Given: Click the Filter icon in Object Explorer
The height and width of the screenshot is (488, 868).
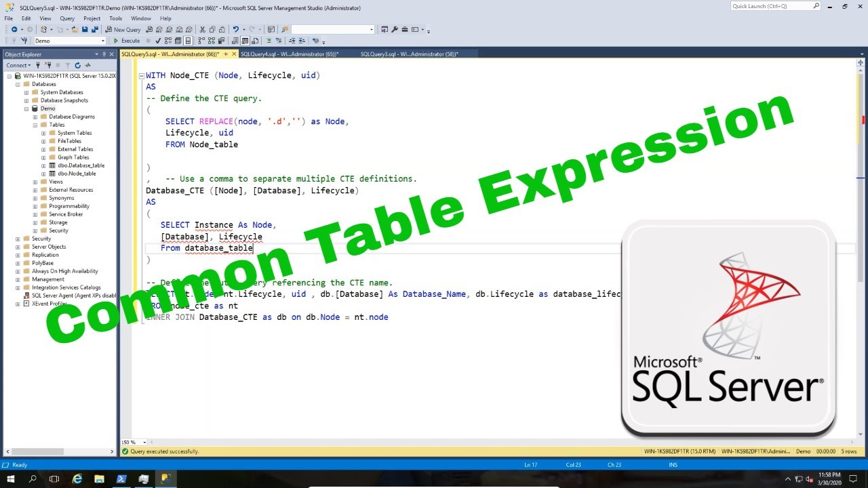Looking at the screenshot, I should click(x=68, y=65).
